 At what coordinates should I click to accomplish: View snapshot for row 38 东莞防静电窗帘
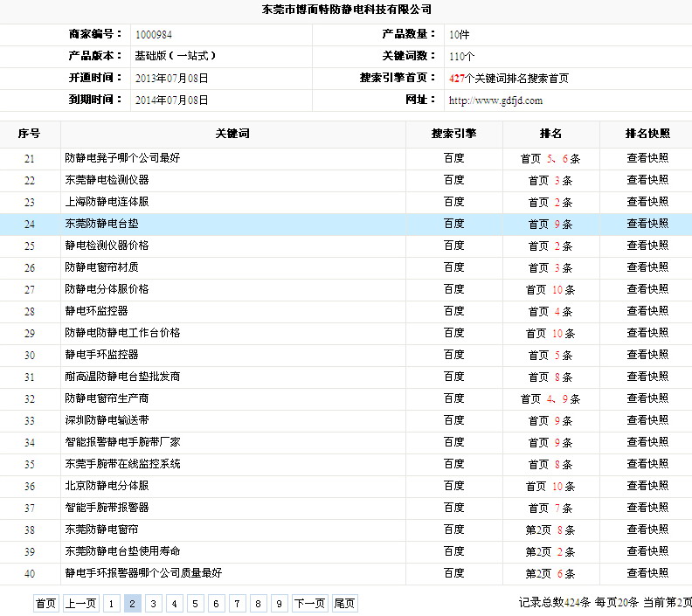[647, 529]
